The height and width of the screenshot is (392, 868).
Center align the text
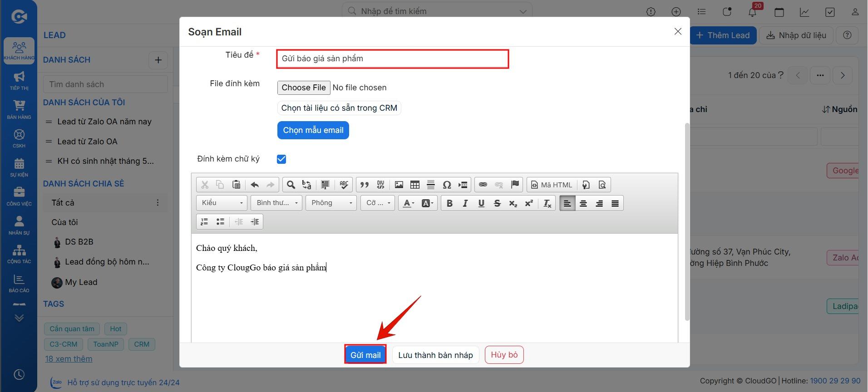click(583, 203)
